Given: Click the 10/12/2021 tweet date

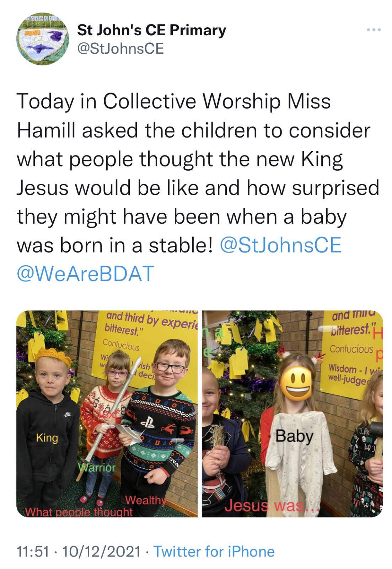Looking at the screenshot, I should (x=102, y=552).
